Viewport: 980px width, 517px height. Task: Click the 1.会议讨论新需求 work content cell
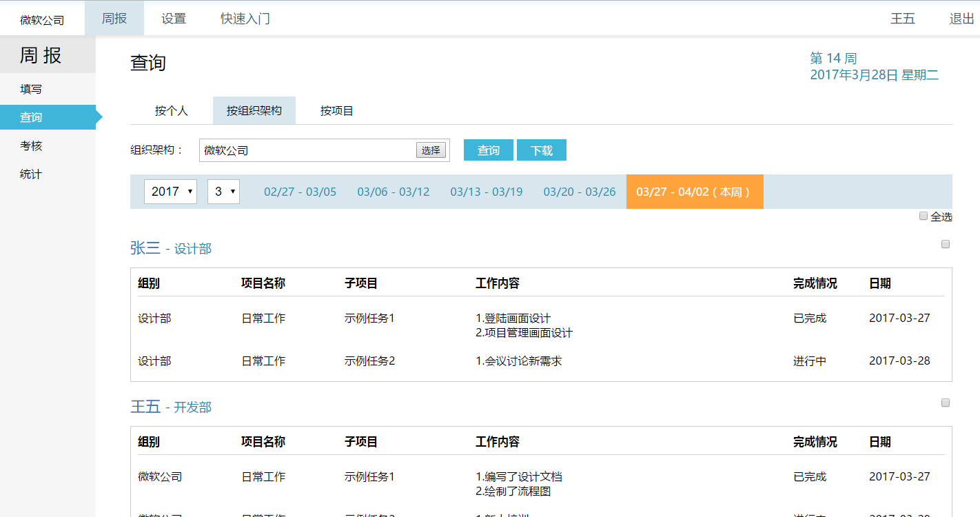(x=519, y=361)
